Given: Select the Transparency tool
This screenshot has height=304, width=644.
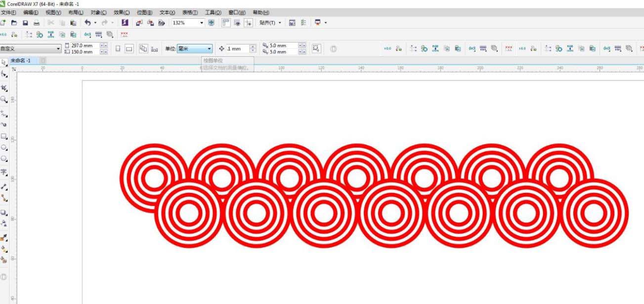Looking at the screenshot, I should coord(4,224).
